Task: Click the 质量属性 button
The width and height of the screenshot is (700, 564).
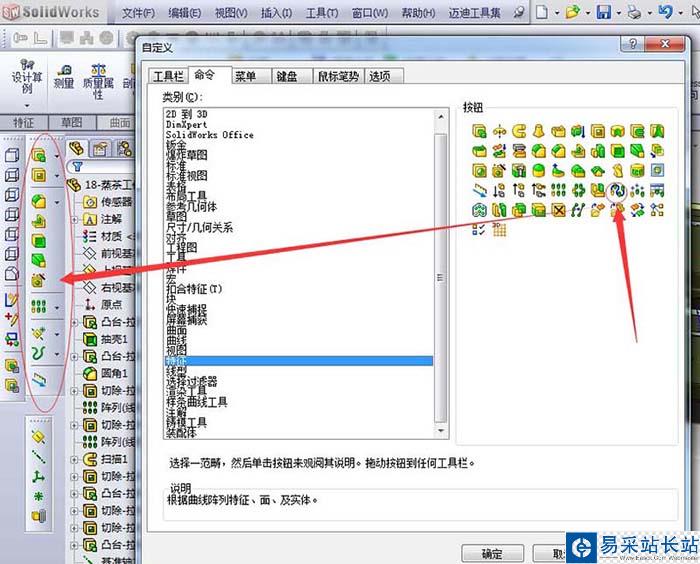Action: point(98,82)
